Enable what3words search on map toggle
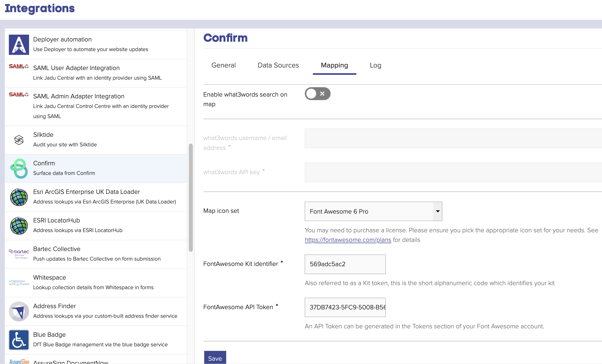Screen dimensions: 602x364 317,94
